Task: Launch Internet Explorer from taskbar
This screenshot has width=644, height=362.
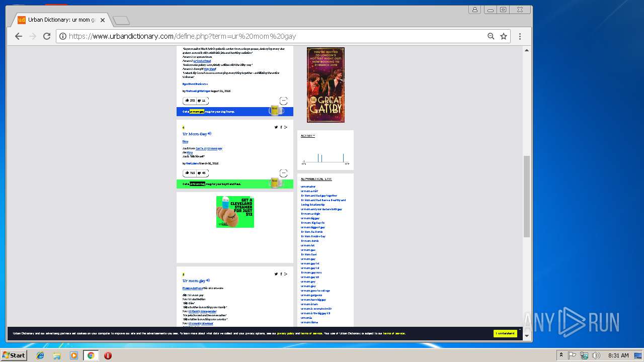Action: (40, 355)
